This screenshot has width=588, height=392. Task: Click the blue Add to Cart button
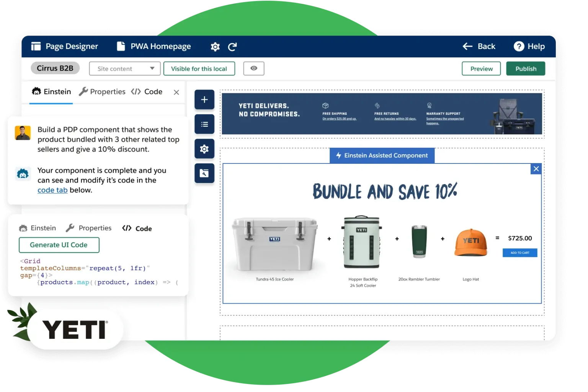(519, 253)
